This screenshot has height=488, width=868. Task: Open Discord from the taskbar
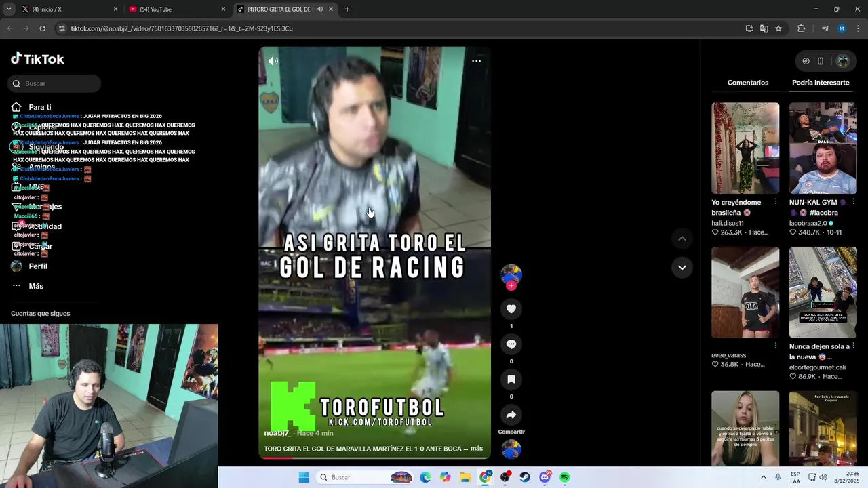pyautogui.click(x=545, y=477)
